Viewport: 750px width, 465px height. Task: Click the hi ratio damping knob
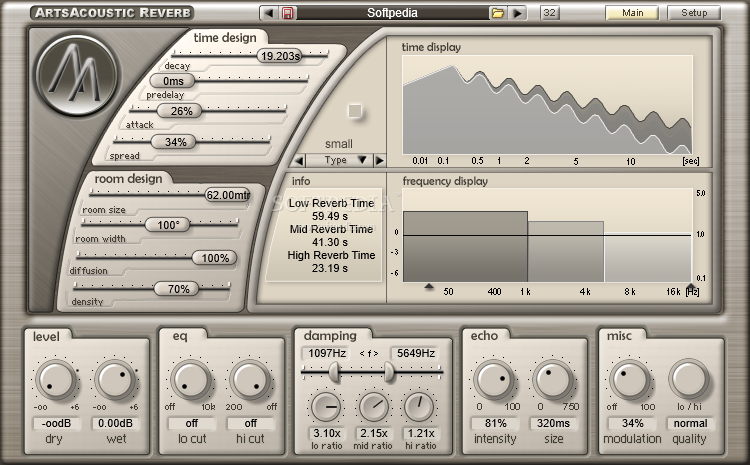[x=419, y=408]
